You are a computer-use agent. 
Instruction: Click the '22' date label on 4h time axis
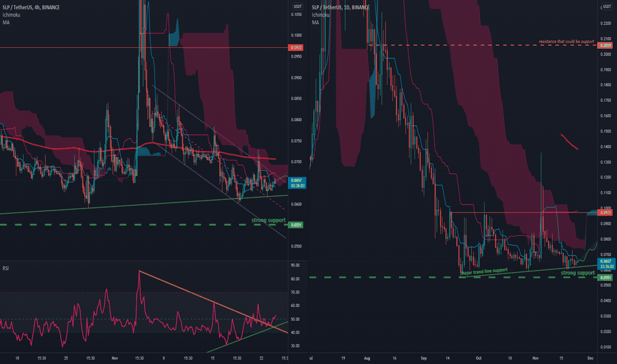pos(261,358)
